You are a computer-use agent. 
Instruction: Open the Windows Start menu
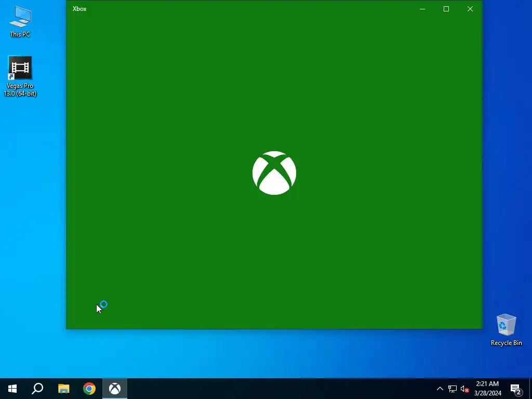click(x=12, y=389)
